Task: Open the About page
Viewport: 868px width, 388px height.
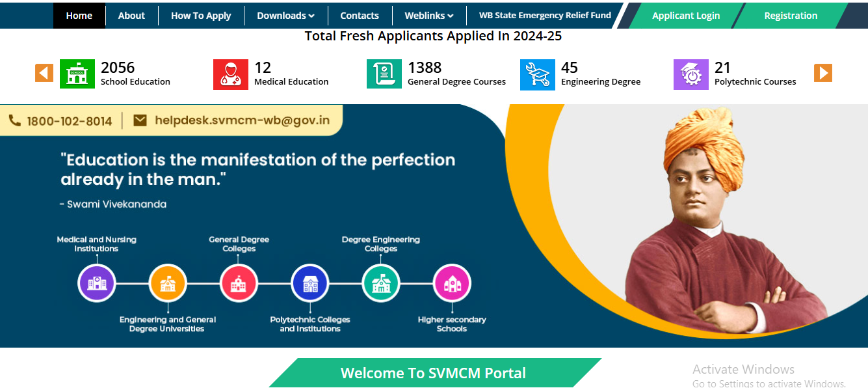Action: click(x=131, y=16)
